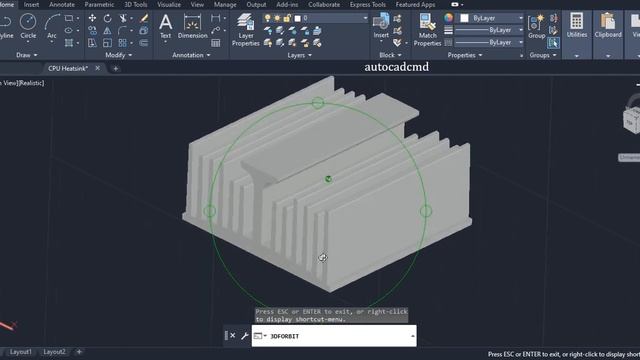Viewport: 640px width, 360px height.
Task: Switch to the 3D Tools tab
Action: coord(136,4)
